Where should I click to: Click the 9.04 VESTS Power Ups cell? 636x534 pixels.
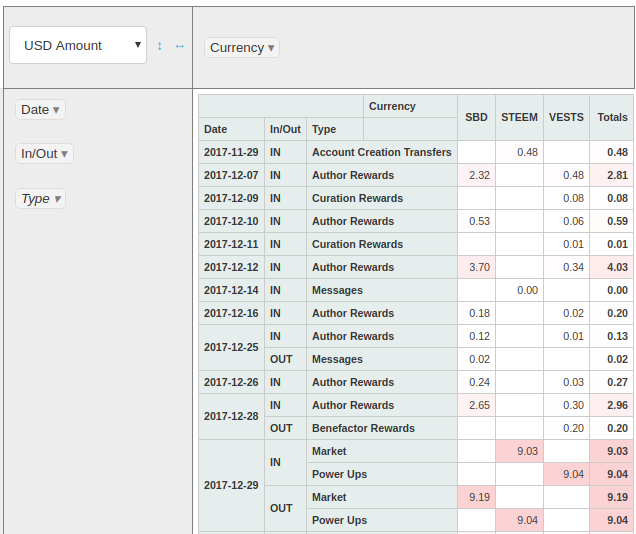pyautogui.click(x=566, y=474)
